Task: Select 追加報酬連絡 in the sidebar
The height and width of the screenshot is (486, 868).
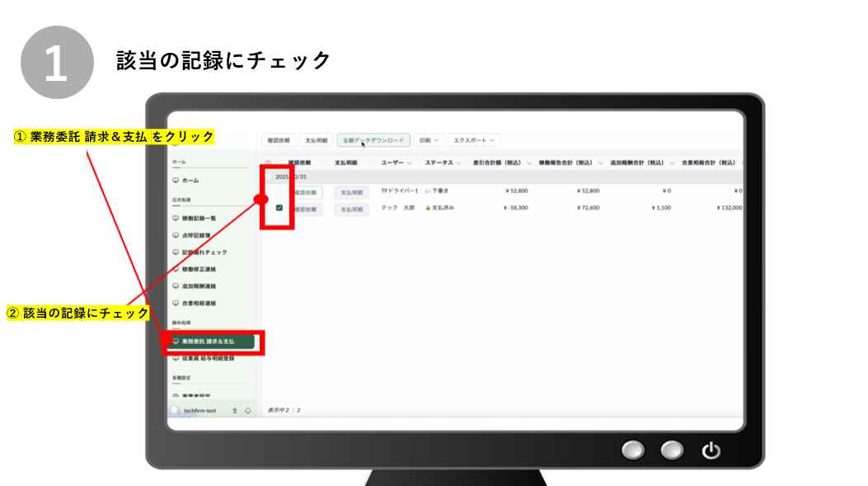Action: tap(199, 286)
